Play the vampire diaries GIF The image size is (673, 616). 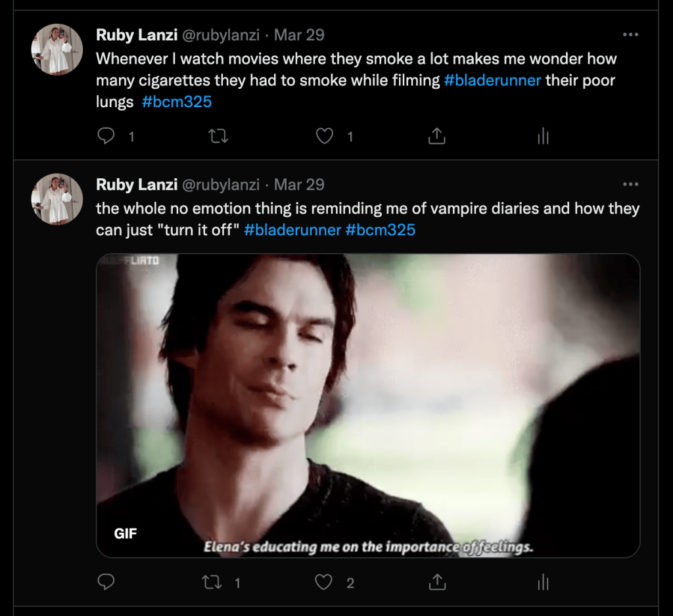click(x=368, y=405)
